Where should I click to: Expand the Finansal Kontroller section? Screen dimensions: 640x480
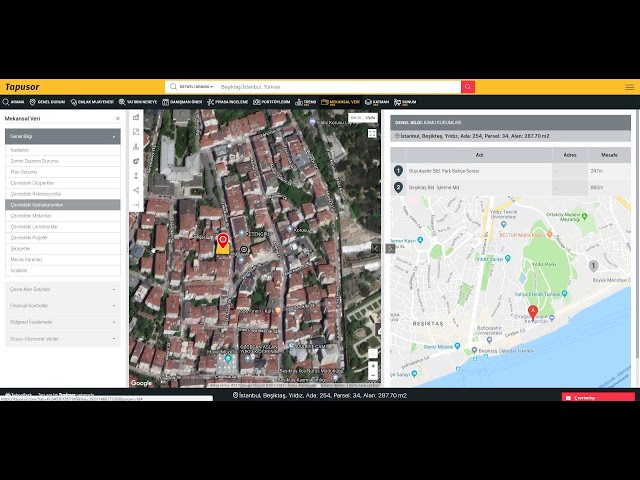coord(62,306)
